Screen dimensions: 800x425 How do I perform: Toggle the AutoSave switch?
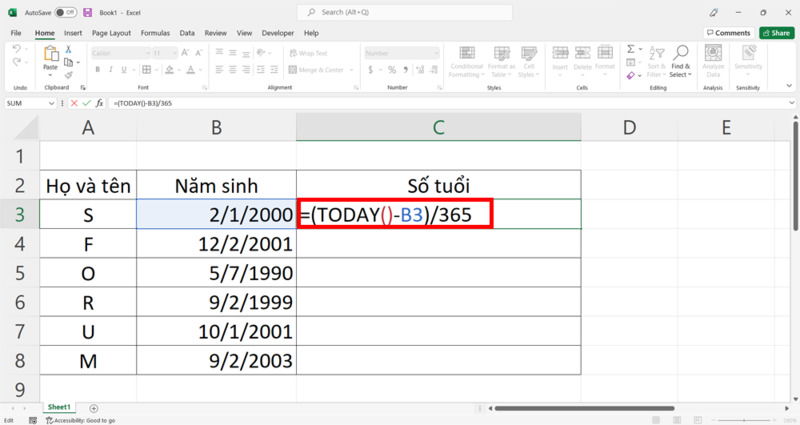66,12
